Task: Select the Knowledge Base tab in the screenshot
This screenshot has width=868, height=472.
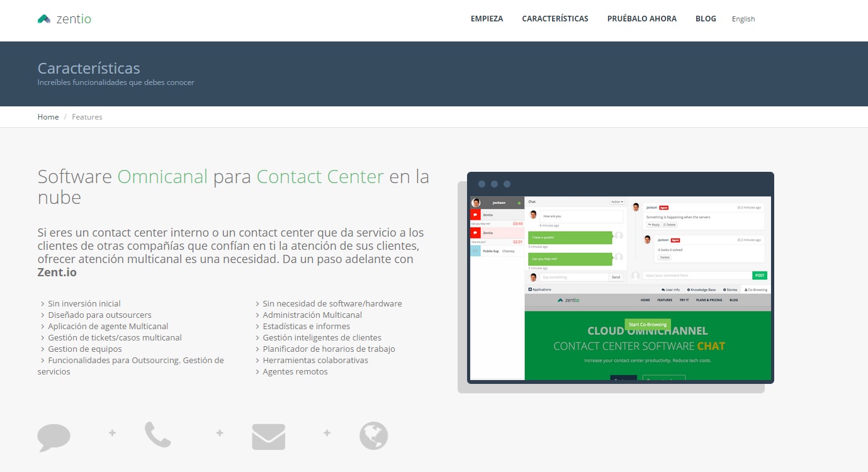Action: pyautogui.click(x=702, y=289)
